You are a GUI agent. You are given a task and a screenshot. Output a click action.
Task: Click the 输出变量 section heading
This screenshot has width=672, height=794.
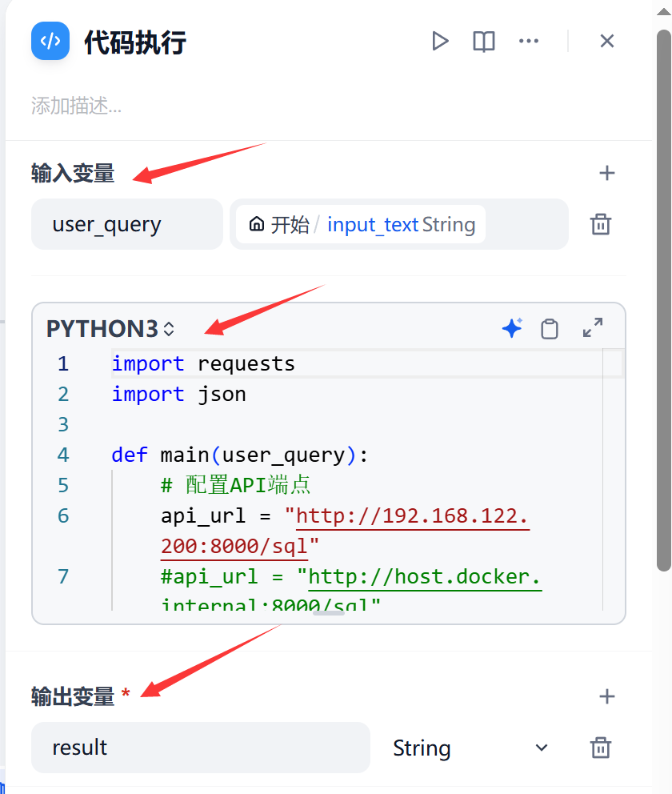tap(73, 697)
